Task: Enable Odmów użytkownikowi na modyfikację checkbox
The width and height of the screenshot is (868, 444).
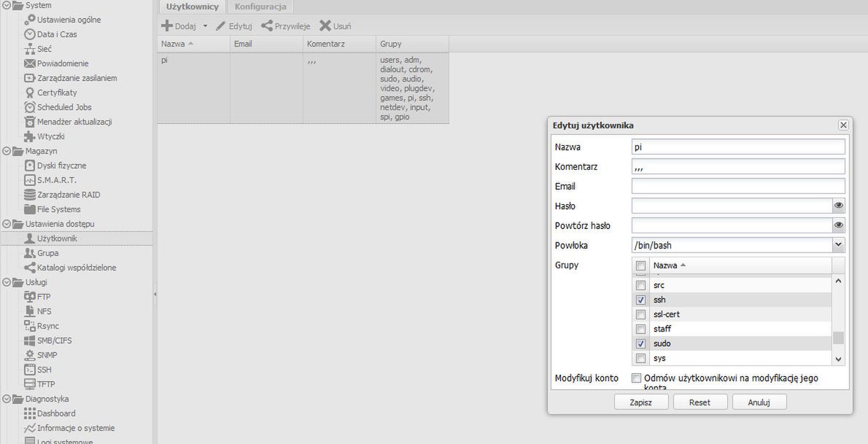Action: 637,378
